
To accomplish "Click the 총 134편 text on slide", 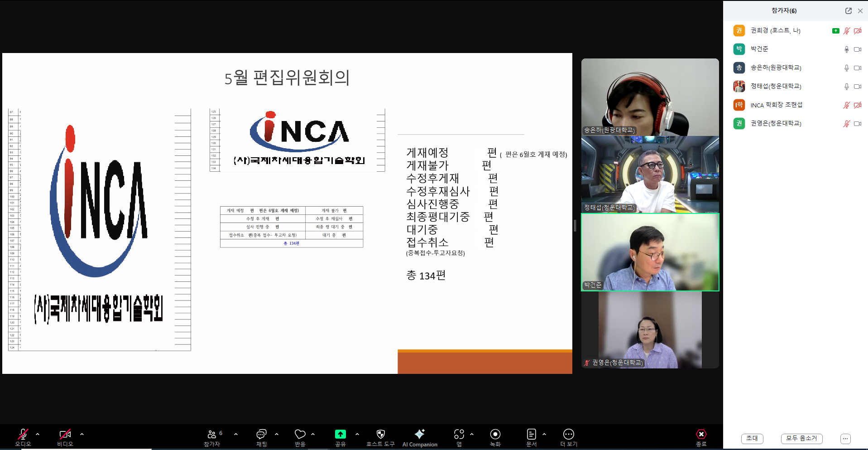I will click(426, 276).
